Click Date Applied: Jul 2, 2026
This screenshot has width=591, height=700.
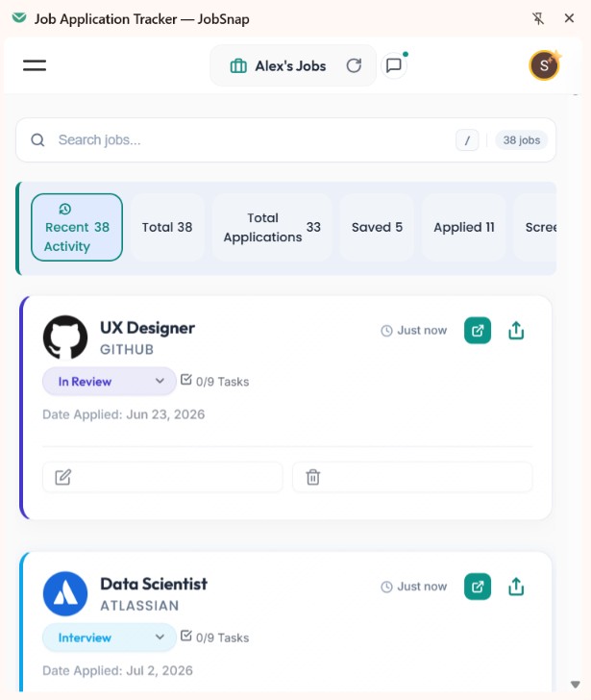click(x=117, y=671)
